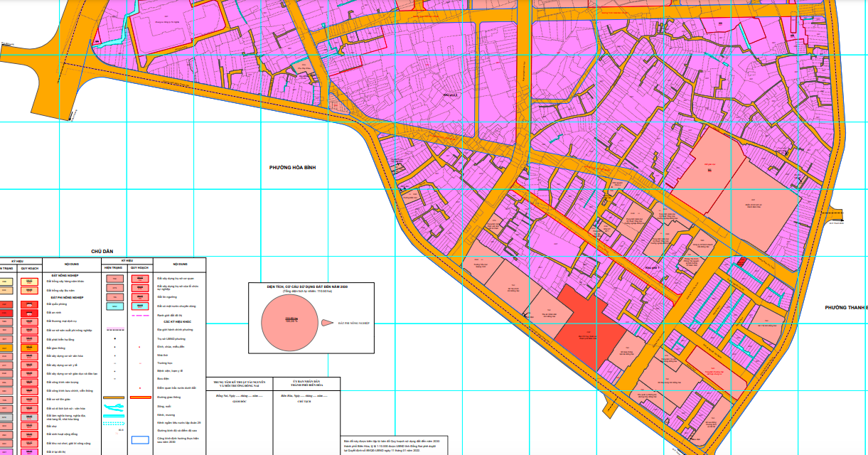The height and width of the screenshot is (455, 868).
Task: Select 'ĐẤT PHI NÔNG NGHIỆP' legend section heading
Action: (67, 297)
